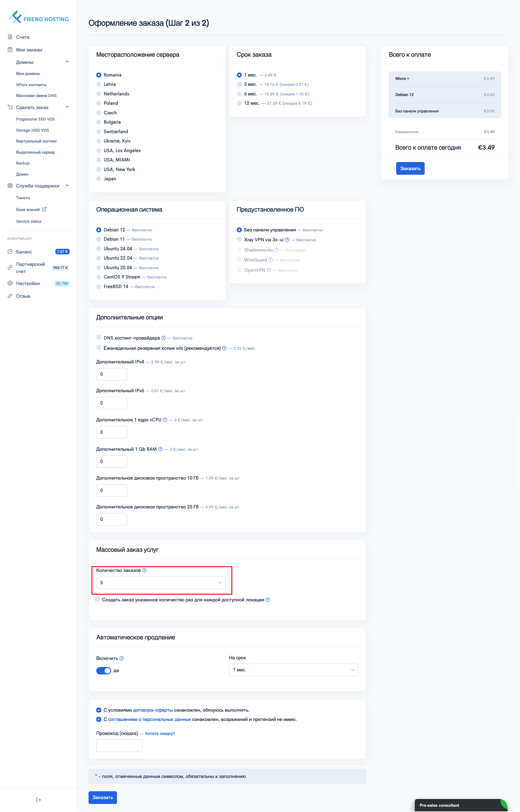This screenshot has height=812, width=520.
Task: Open Progressive SSD VDS order page
Action: click(36, 119)
